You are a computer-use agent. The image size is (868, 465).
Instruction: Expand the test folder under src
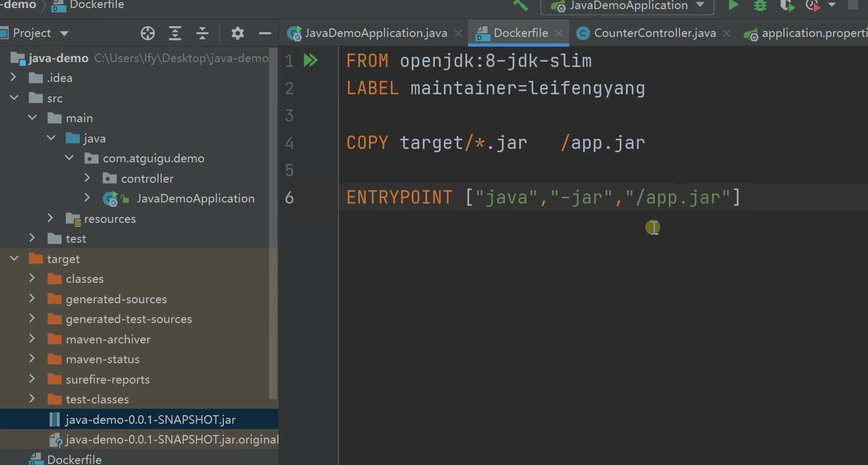[32, 238]
